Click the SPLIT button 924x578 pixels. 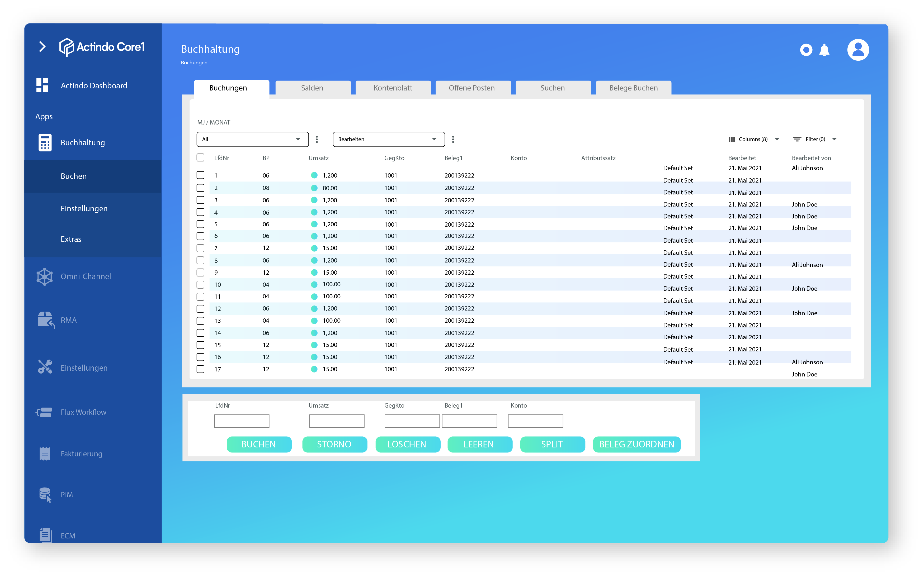pyautogui.click(x=553, y=444)
